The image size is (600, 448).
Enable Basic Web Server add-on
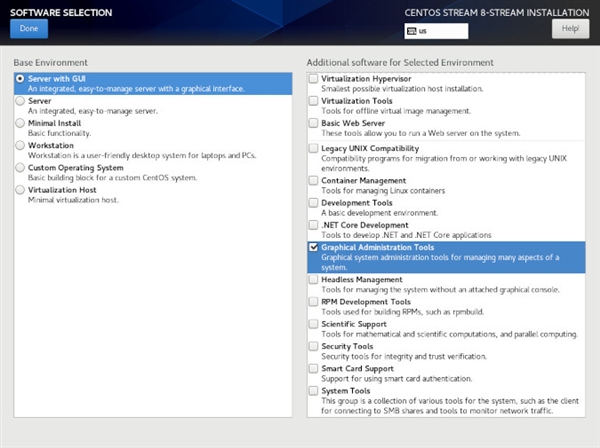pyautogui.click(x=314, y=123)
